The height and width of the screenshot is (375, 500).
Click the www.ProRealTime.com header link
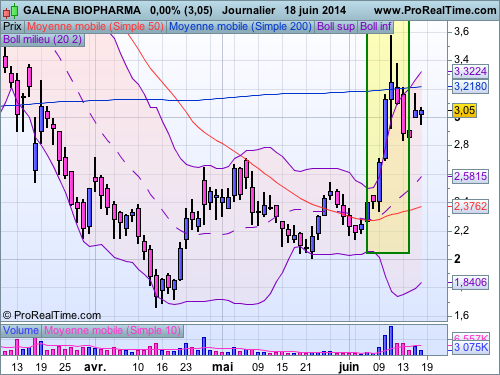(435, 10)
